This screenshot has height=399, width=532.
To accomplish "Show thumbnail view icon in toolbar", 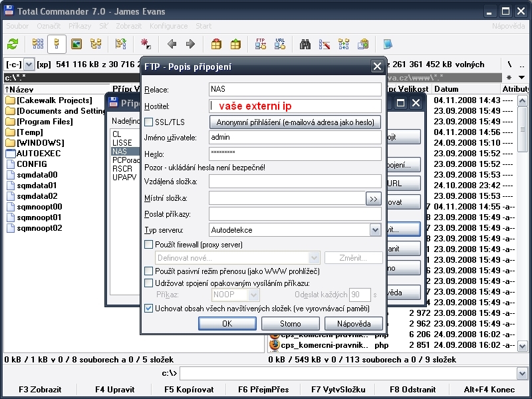I will tap(76, 44).
